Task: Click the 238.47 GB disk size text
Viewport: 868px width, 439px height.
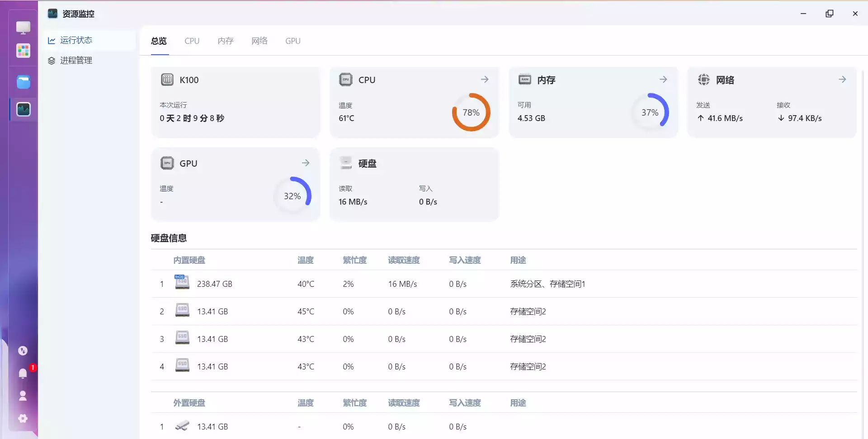Action: [215, 284]
